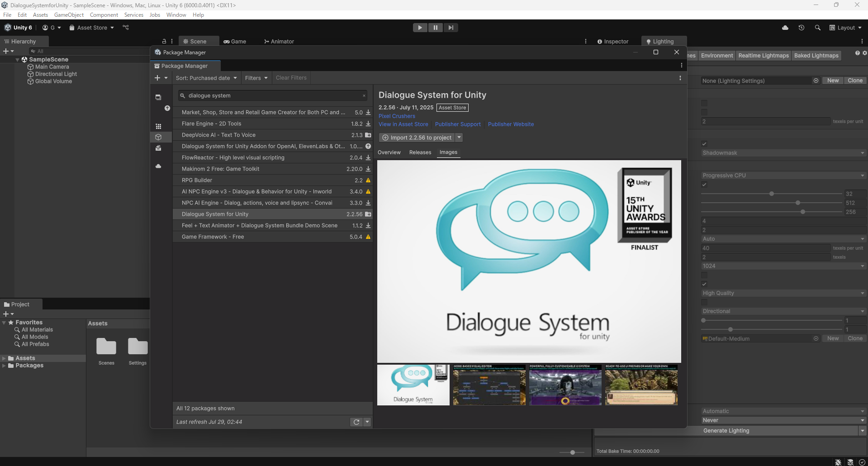868x466 pixels.
Task: Click the download icon for FlowReactor package
Action: coord(368,157)
